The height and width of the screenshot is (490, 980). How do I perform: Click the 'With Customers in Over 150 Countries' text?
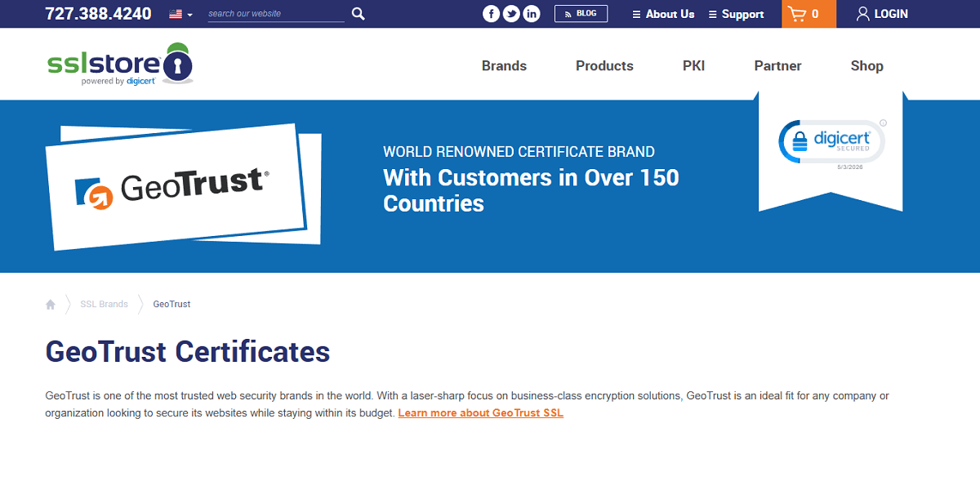[531, 190]
